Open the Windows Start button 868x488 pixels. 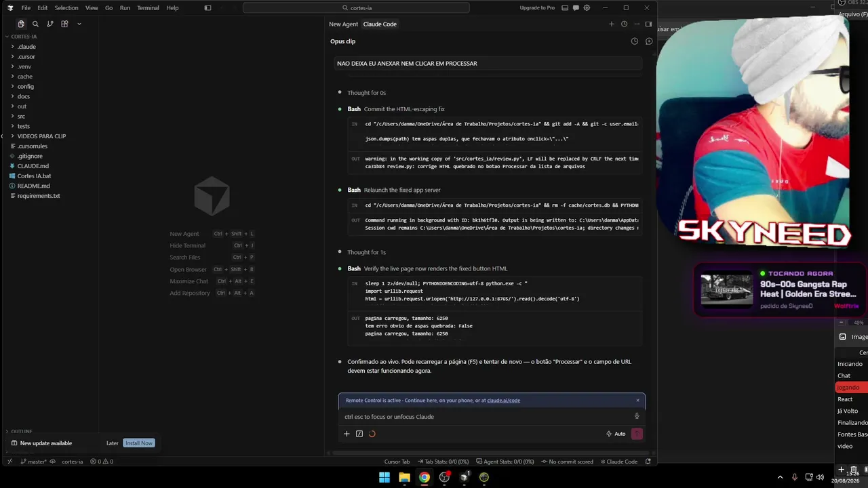[x=384, y=477]
